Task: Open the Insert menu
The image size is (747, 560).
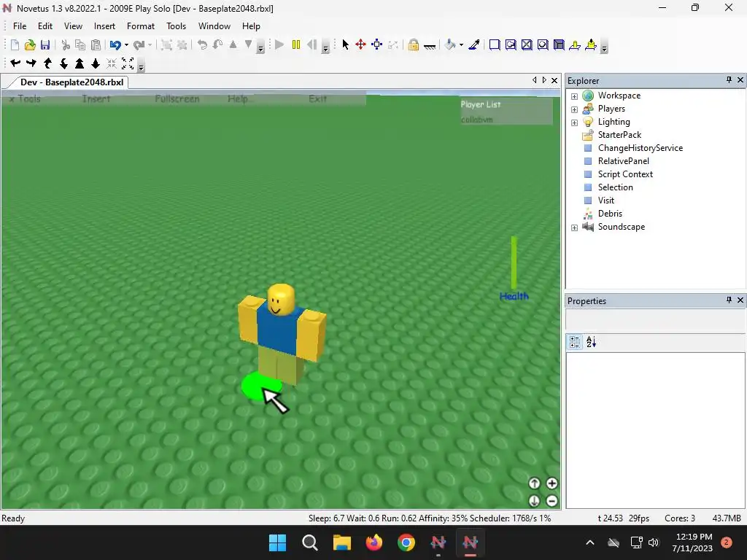Action: (104, 26)
